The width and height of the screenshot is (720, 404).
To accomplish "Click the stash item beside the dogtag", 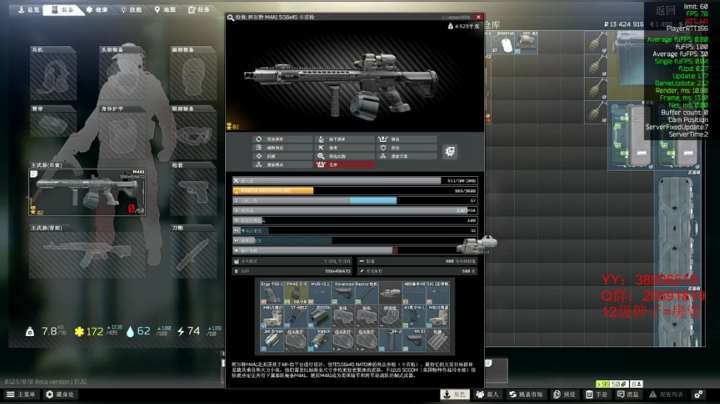I will [526, 43].
